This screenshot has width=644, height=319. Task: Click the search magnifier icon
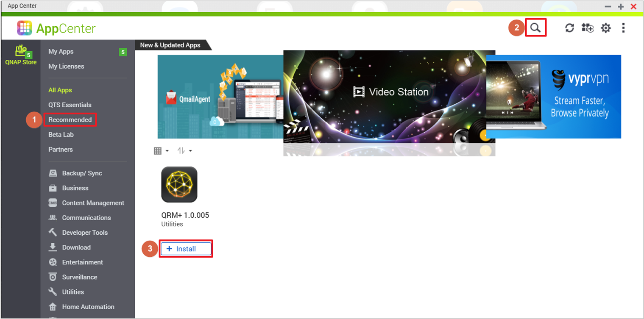point(535,28)
